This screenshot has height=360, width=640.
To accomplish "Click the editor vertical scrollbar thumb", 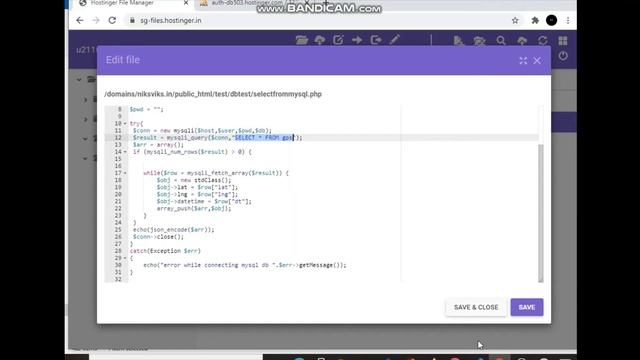I will pyautogui.click(x=540, y=212).
